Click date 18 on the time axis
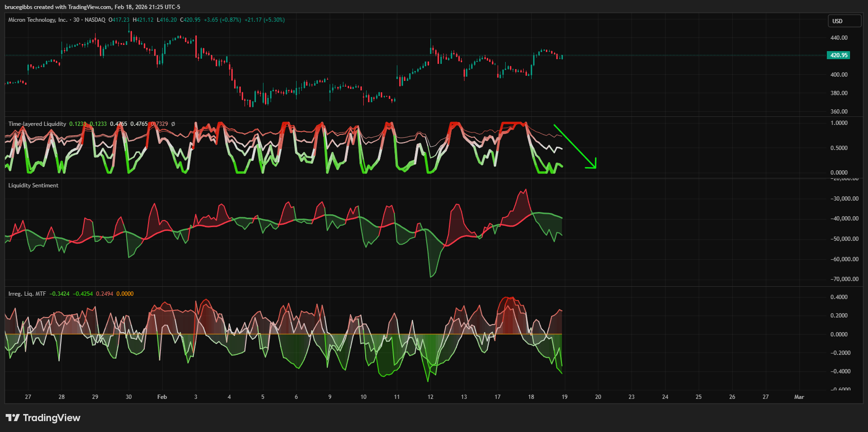This screenshot has height=432, width=868. (x=531, y=397)
